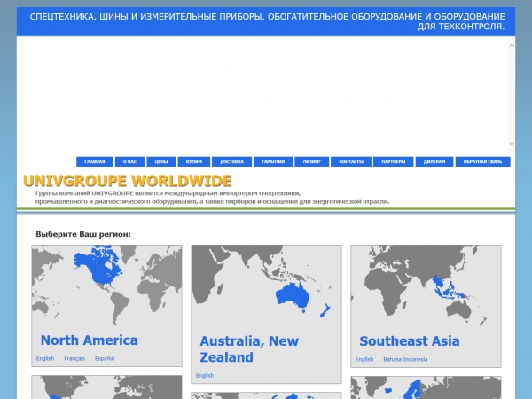Click the 'Группа компаний UNIVGROUPE' description line
This screenshot has height=399, width=532.
point(168,193)
